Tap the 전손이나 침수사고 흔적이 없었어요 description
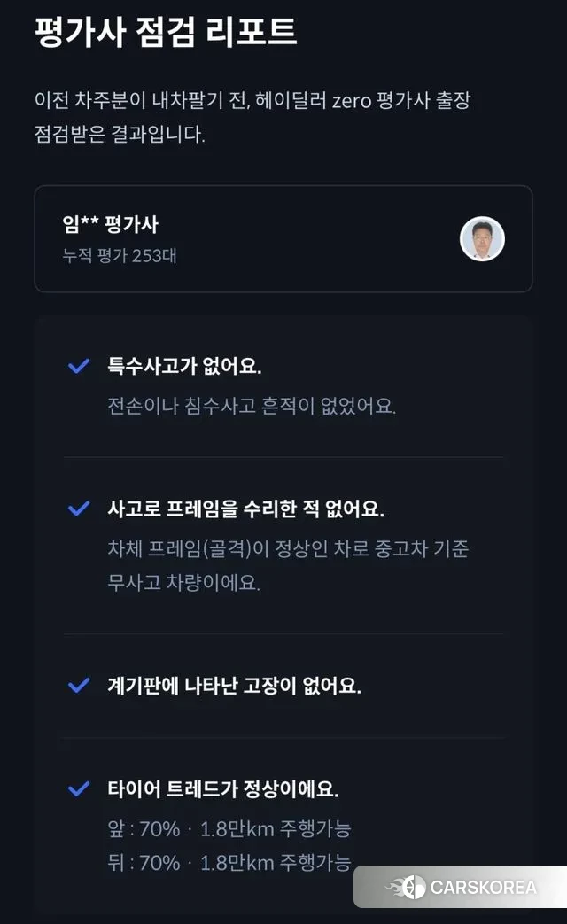Viewport: 567px width, 924px height. coord(251,406)
